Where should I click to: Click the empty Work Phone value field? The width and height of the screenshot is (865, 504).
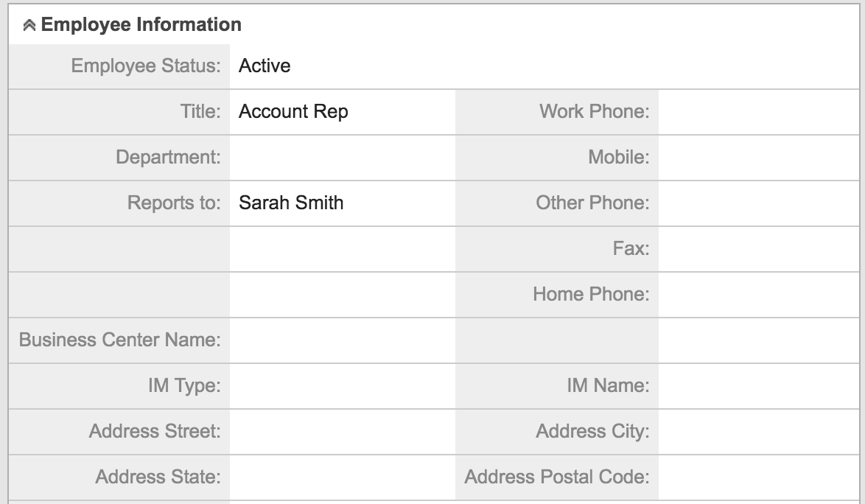pyautogui.click(x=759, y=112)
